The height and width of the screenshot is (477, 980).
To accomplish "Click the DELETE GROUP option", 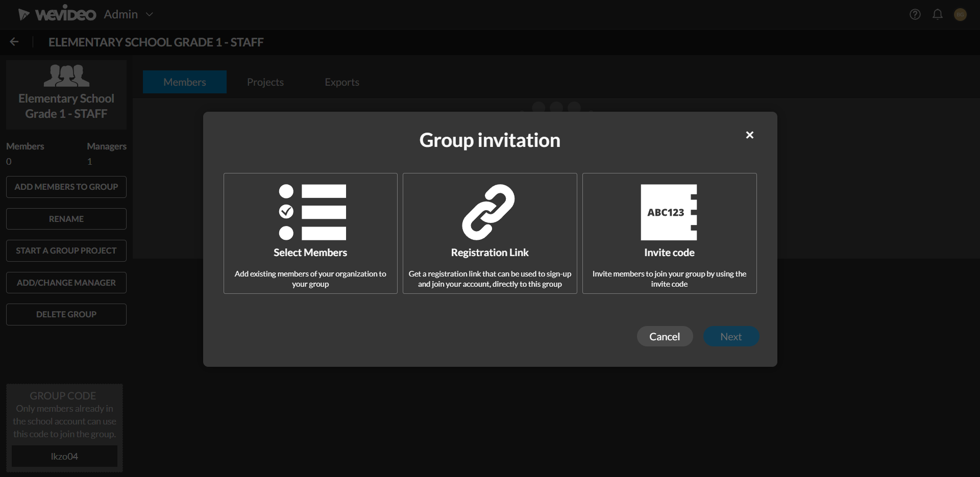I will coord(66,314).
